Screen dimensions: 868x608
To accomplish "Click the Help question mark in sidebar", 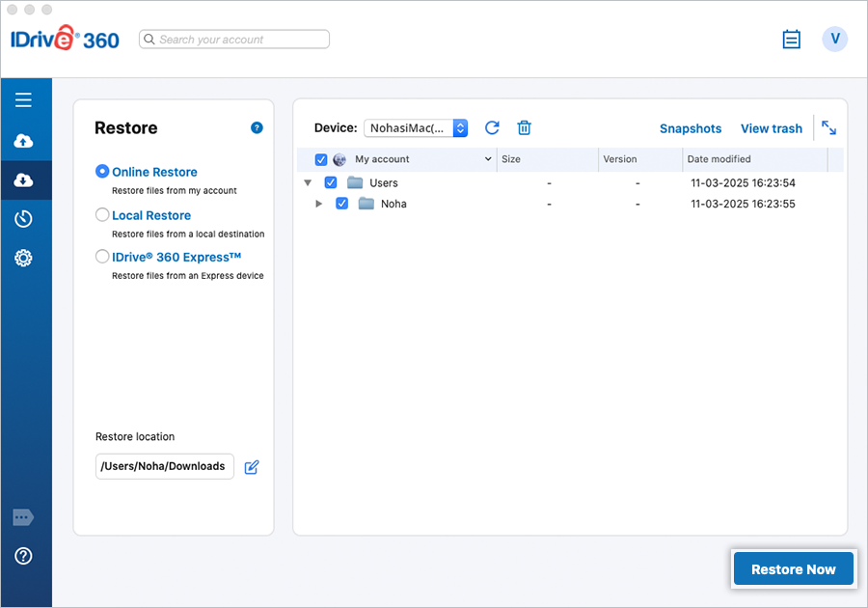I will 24,556.
